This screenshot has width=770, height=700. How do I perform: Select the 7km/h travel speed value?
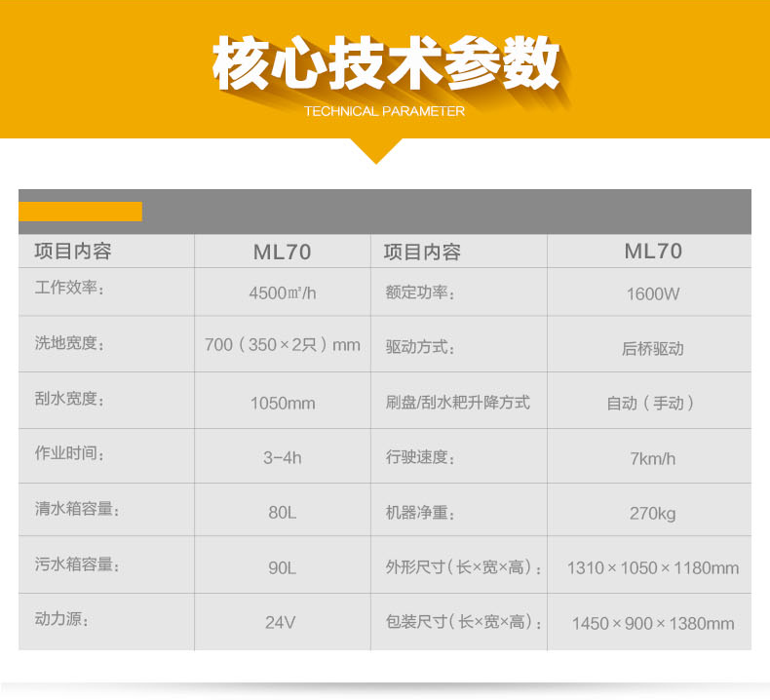pyautogui.click(x=652, y=458)
